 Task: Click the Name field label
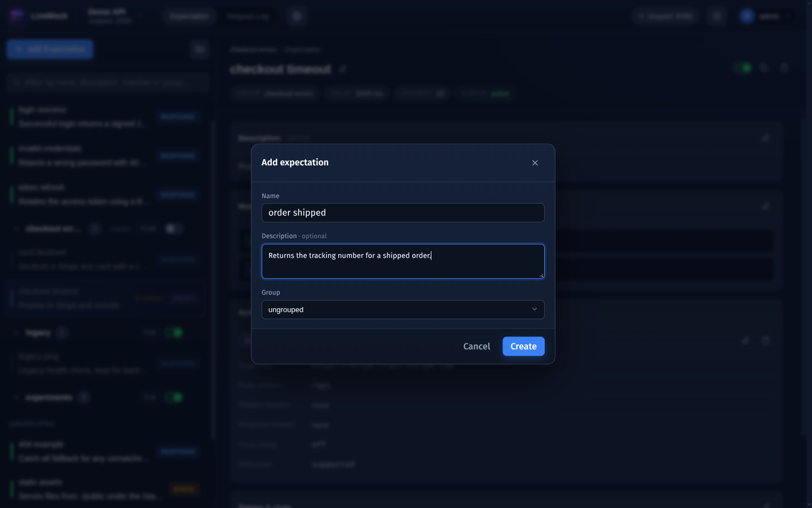tap(270, 196)
